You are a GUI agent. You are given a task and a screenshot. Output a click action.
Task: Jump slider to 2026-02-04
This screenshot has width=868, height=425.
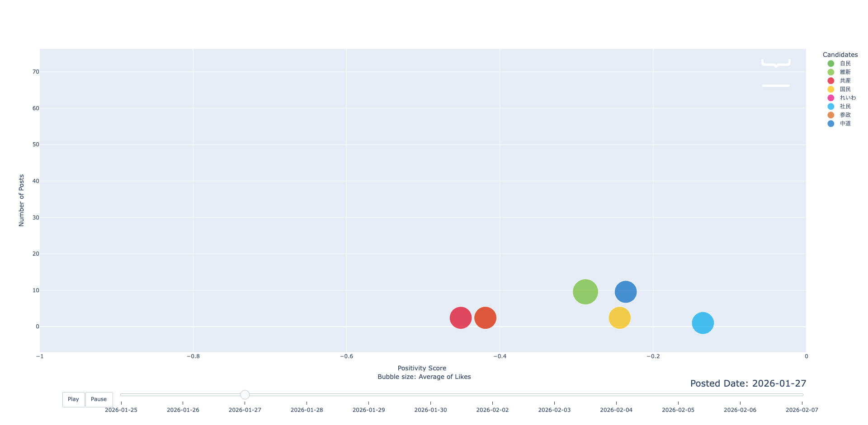tap(616, 395)
